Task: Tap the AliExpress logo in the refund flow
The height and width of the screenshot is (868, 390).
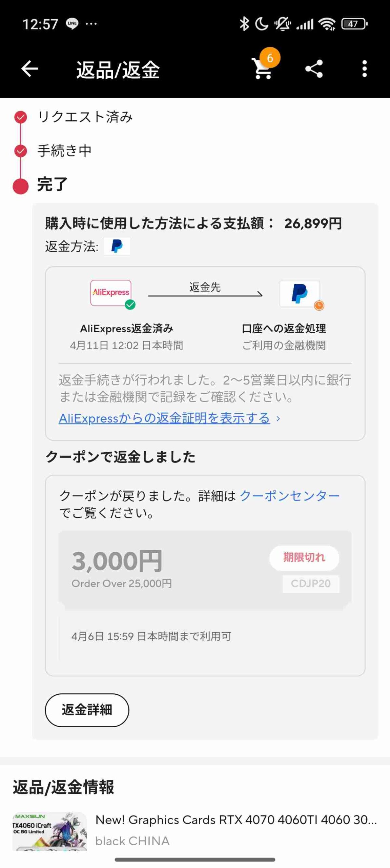Action: tap(111, 293)
